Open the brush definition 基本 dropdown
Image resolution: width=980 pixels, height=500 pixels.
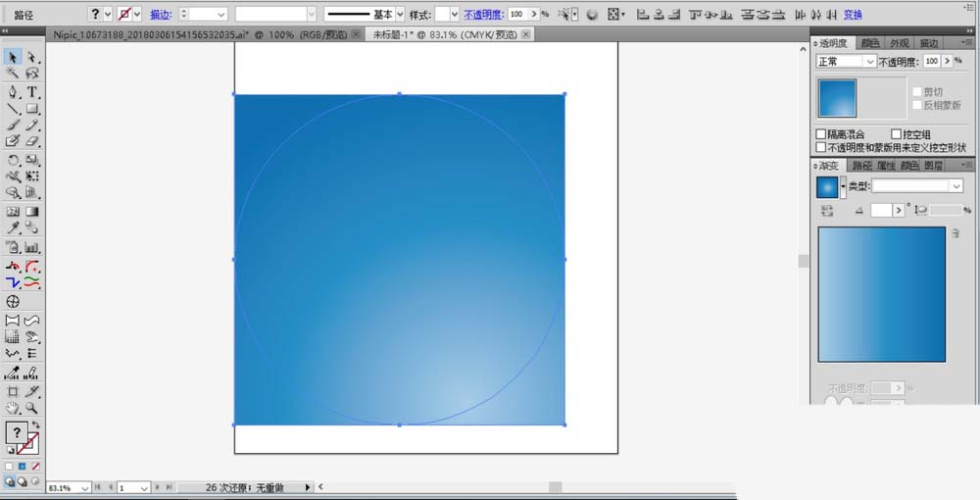pos(400,14)
